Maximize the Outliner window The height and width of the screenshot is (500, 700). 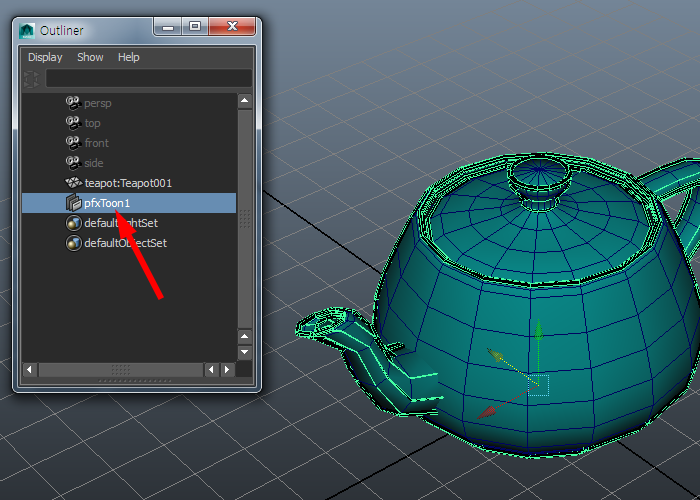(x=195, y=27)
